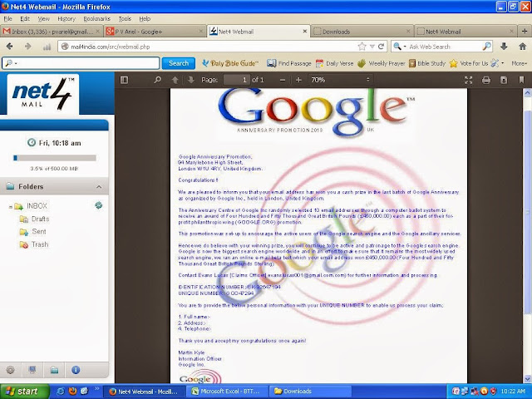Go forward in Firefox
This screenshot has height=399, width=532.
point(27,47)
